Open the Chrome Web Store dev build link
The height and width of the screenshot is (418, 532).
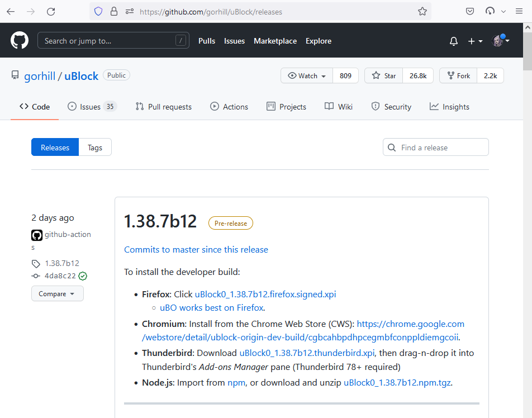tap(303, 330)
